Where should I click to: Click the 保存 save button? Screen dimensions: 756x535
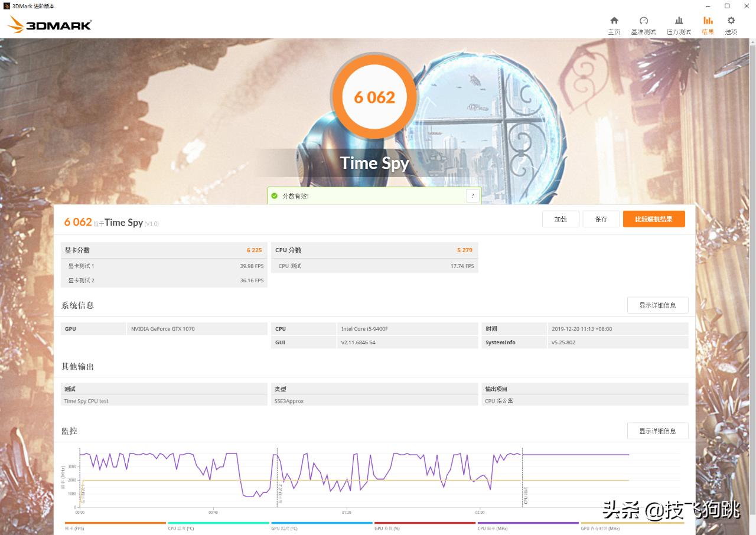coord(601,218)
